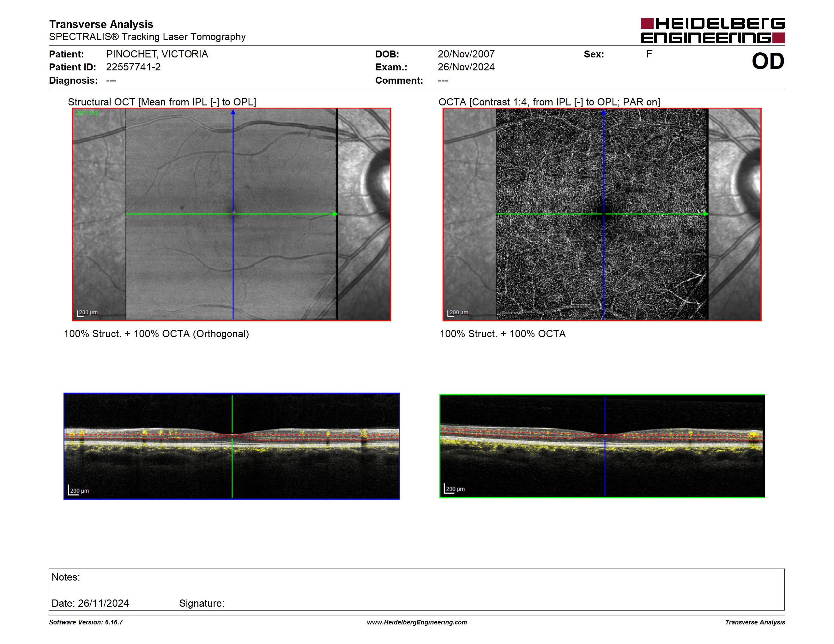The width and height of the screenshot is (834, 644).
Task: Click the blue vertical marker in the green-framed B-scan
Action: click(x=605, y=446)
